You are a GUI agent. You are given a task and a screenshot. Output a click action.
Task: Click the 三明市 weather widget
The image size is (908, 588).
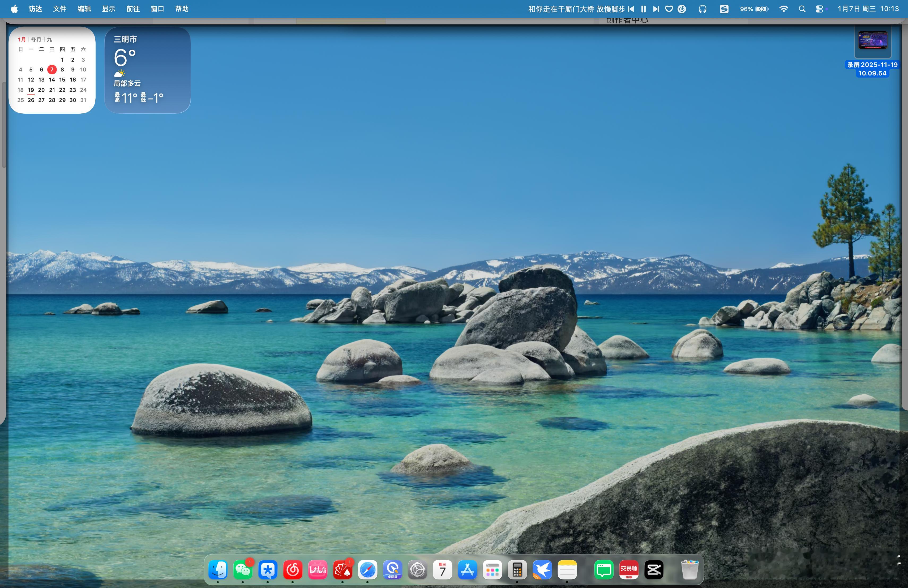click(147, 70)
